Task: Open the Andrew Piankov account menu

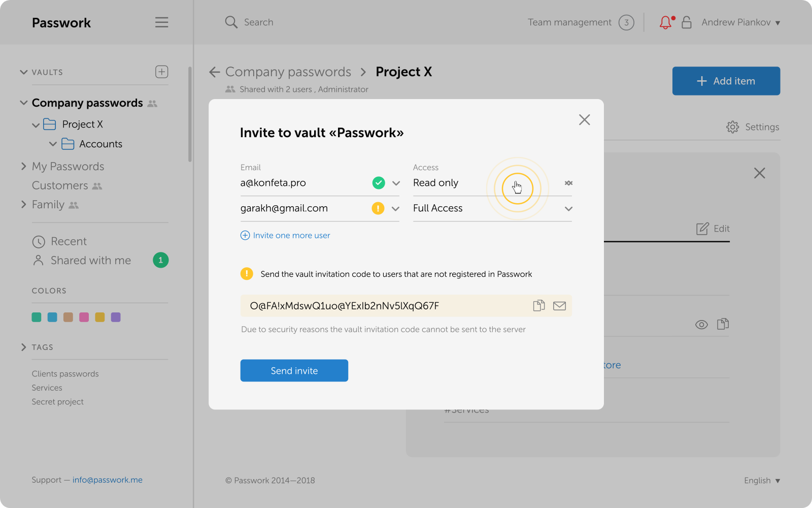Action: click(x=740, y=22)
